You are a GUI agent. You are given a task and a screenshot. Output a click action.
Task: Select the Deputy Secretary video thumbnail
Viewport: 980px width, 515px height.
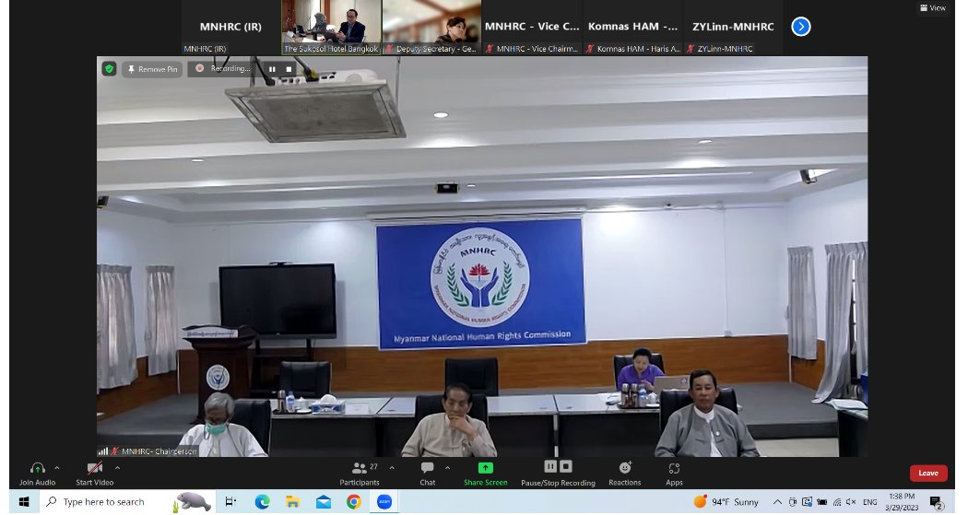pyautogui.click(x=431, y=27)
